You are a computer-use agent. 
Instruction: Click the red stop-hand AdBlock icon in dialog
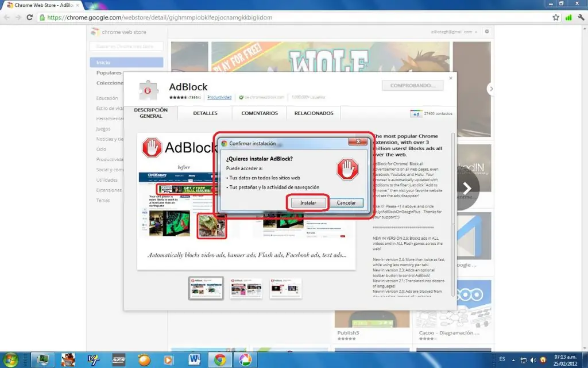[x=347, y=168]
